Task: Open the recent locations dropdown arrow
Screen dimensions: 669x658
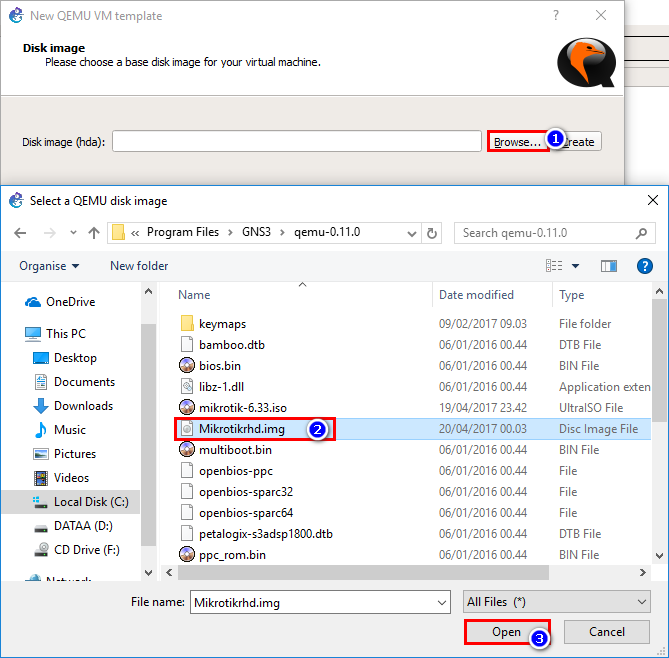Action: [x=73, y=233]
